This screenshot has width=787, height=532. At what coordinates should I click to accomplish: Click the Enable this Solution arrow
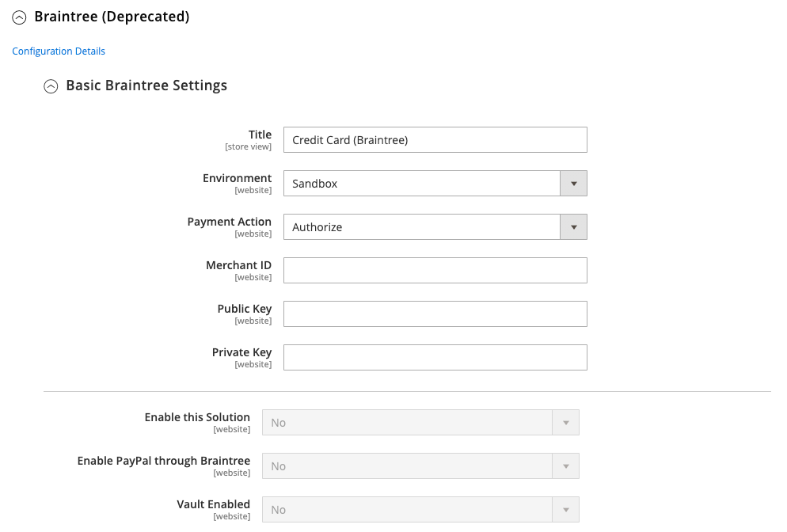pyautogui.click(x=565, y=423)
